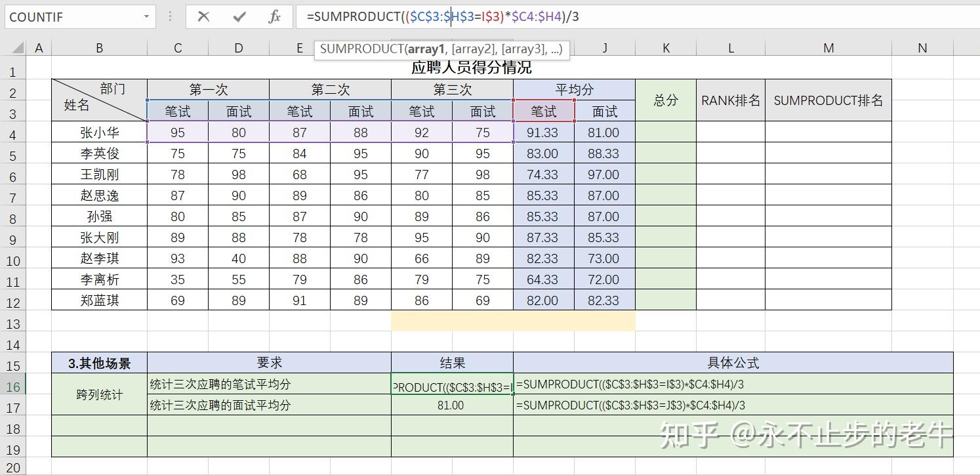Click the title cell 应聘人员得分情况
Image resolution: width=980 pixels, height=475 pixels.
(471, 68)
